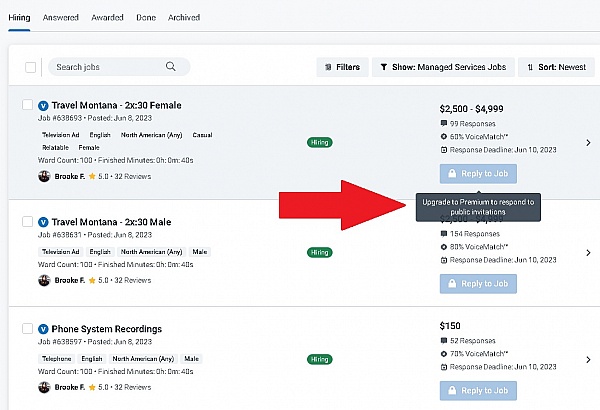Open the Archived tab

coord(183,18)
